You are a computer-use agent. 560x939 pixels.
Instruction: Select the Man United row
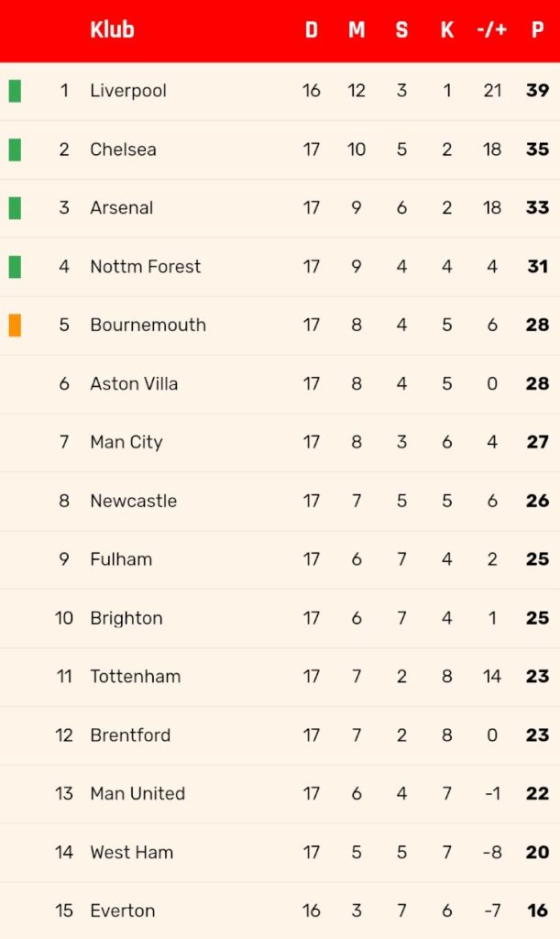click(280, 794)
